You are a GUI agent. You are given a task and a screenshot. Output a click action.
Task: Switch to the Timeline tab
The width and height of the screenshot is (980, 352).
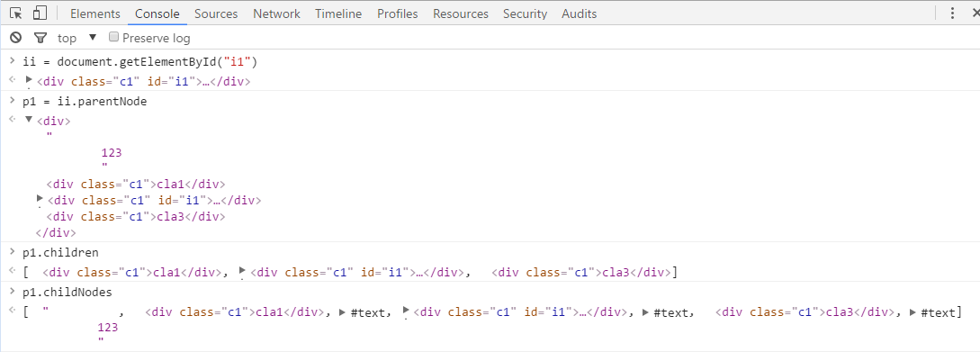(x=338, y=14)
